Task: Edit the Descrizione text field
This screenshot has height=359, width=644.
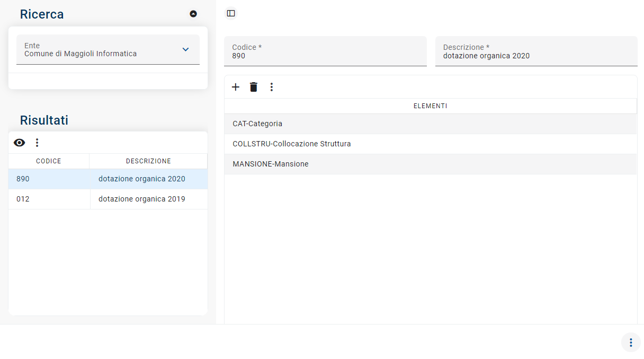Action: click(x=536, y=56)
